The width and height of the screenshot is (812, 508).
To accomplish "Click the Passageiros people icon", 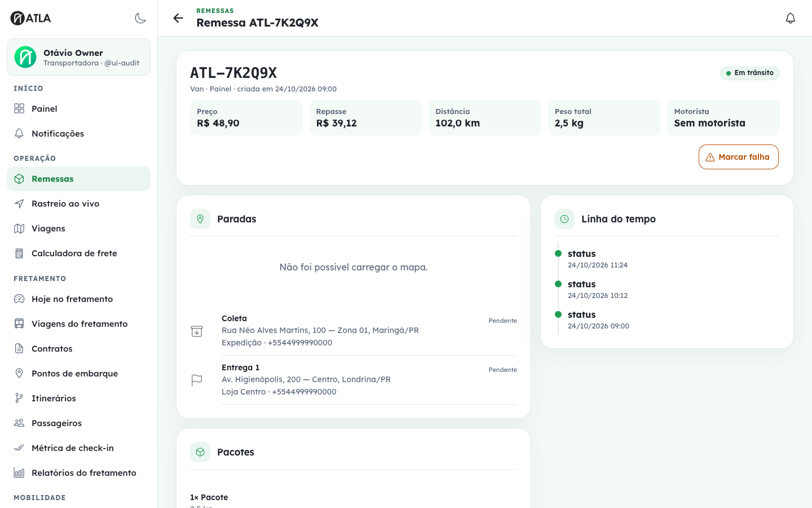I will click(19, 423).
